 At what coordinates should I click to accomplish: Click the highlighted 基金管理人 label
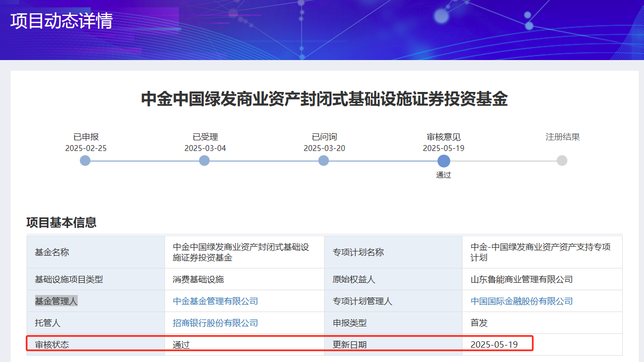56,301
